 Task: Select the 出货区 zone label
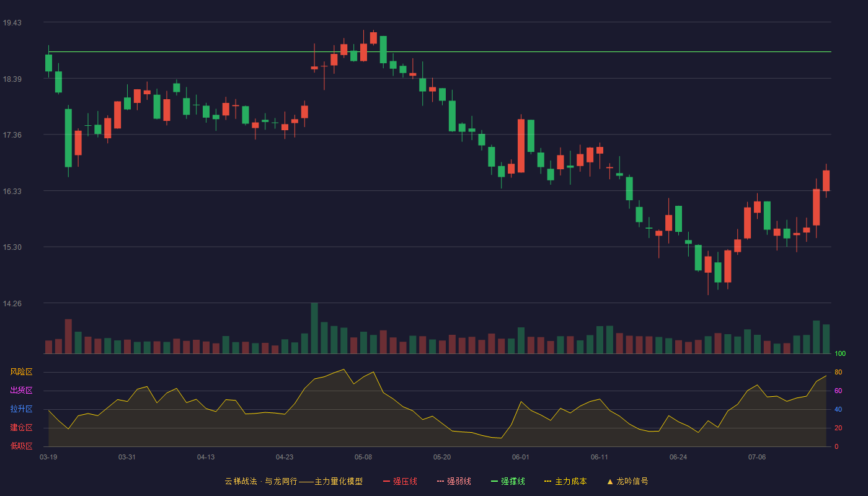pos(21,391)
